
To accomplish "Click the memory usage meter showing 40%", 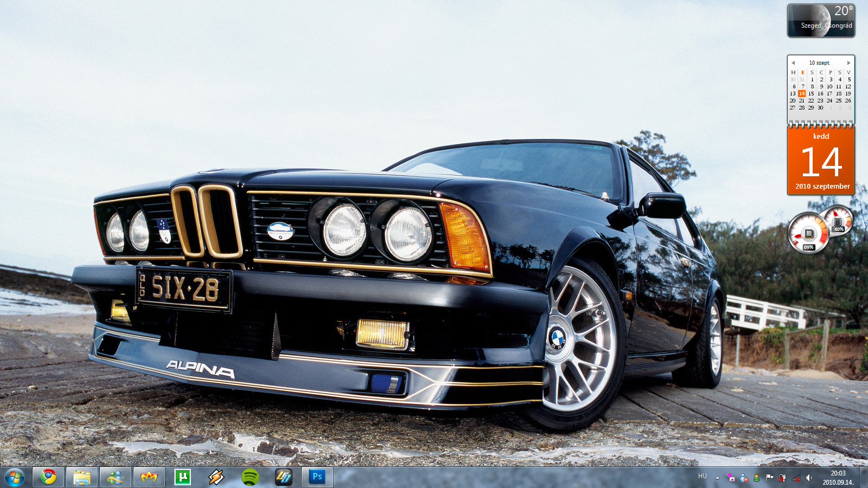I will click(x=838, y=221).
